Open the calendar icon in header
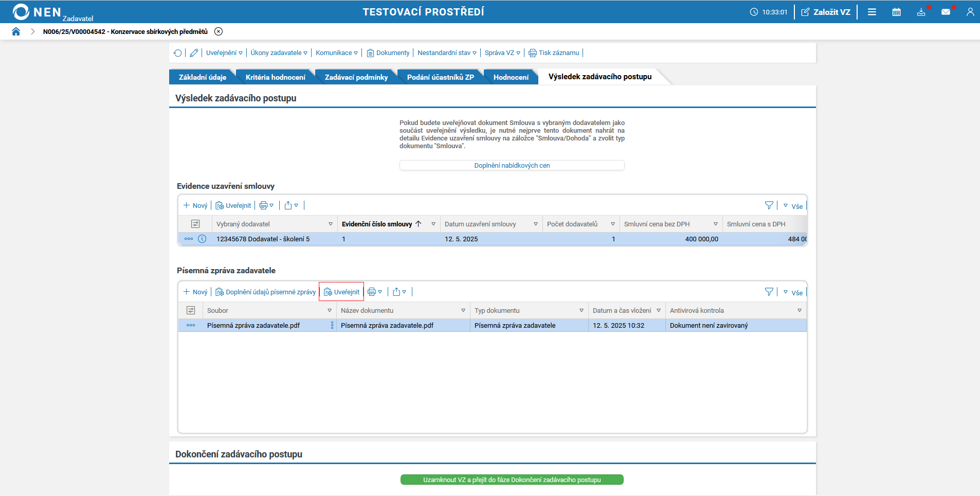The image size is (980, 496). (x=896, y=12)
